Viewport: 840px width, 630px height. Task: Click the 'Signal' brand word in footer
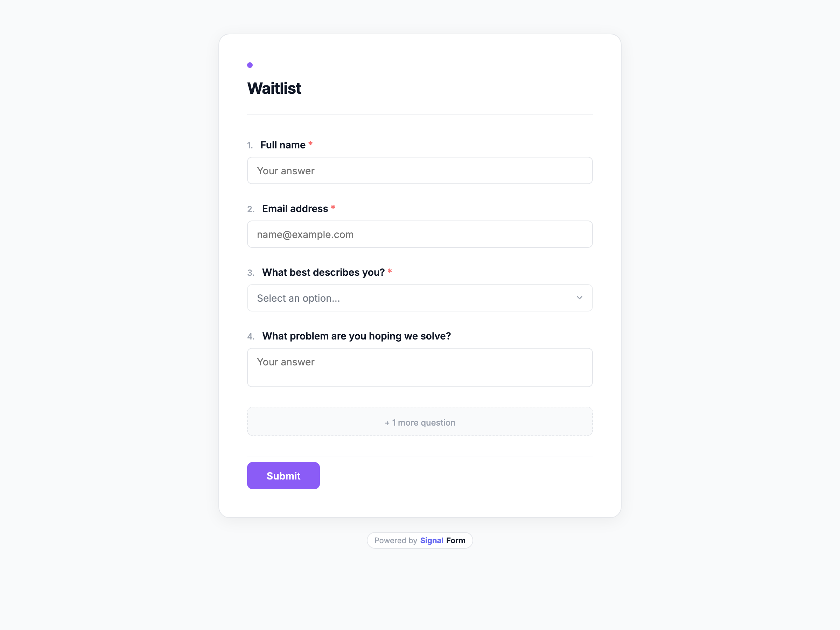click(432, 540)
